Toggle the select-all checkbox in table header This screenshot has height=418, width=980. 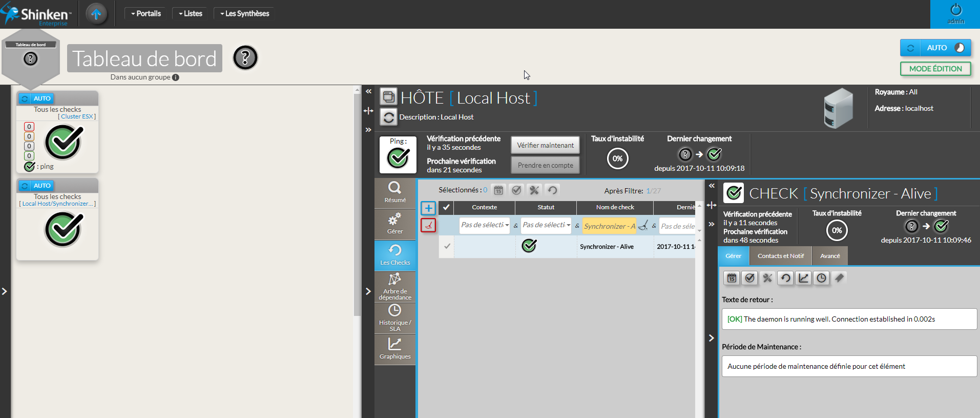446,207
